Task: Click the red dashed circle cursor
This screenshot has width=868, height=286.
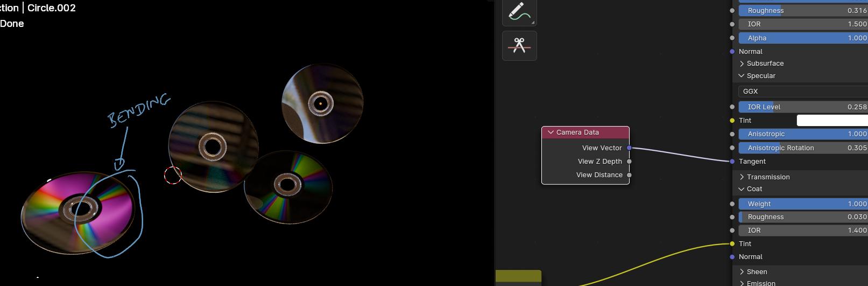Action: point(173,175)
